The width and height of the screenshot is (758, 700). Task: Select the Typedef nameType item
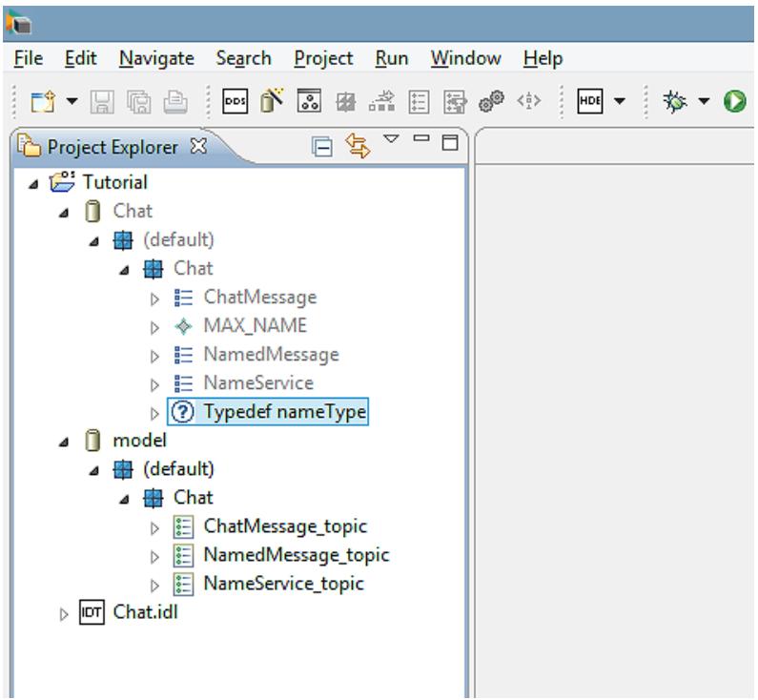coord(268,412)
